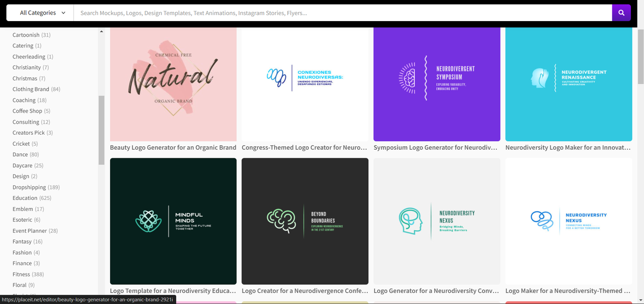
Task: Choose the Finance category
Action: pos(26,263)
